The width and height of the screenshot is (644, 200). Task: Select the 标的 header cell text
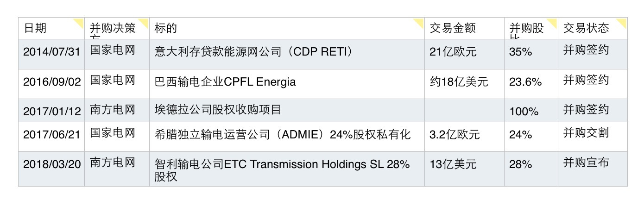[166, 28]
